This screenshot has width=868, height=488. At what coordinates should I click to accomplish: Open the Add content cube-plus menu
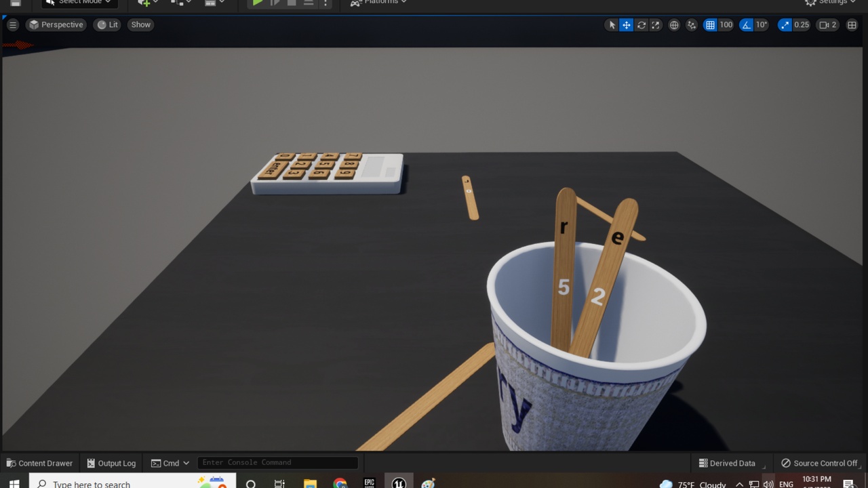148,3
